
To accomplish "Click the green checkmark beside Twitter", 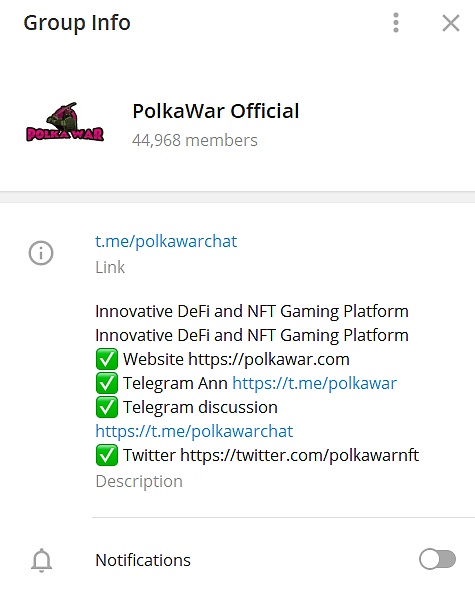I will pos(106,455).
